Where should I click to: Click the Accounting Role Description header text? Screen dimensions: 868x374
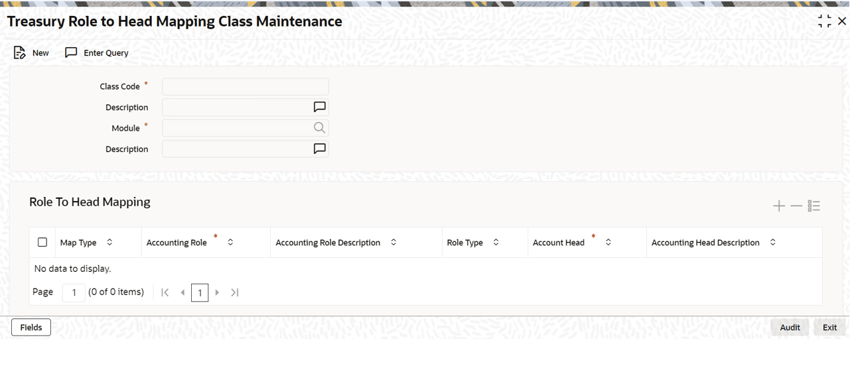tap(328, 243)
